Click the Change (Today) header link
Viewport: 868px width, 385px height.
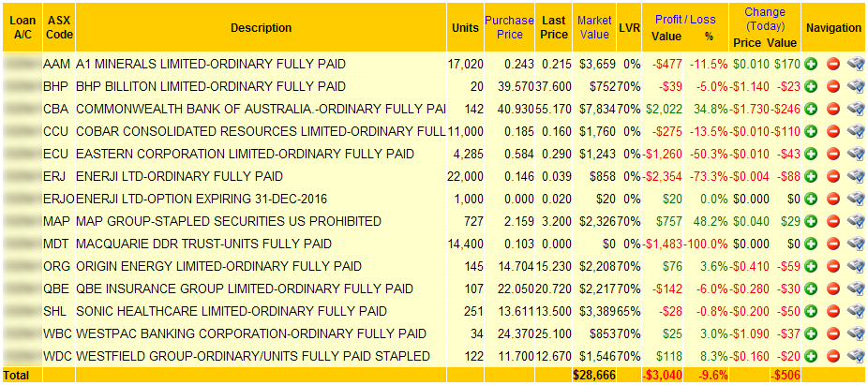click(x=765, y=19)
